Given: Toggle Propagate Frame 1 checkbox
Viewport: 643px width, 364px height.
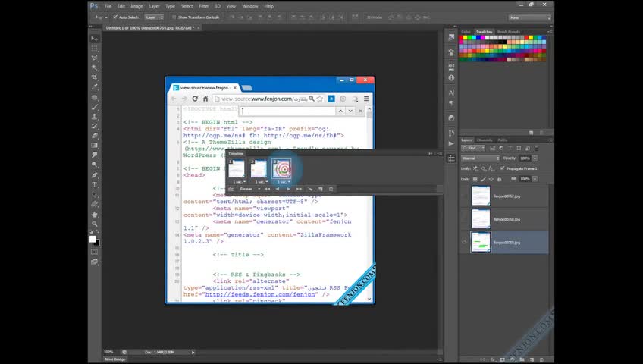Looking at the screenshot, I should point(502,168).
